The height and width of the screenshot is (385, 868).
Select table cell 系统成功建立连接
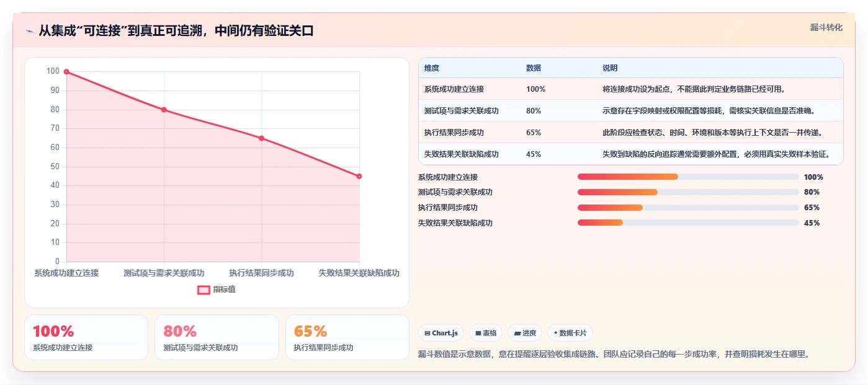454,89
